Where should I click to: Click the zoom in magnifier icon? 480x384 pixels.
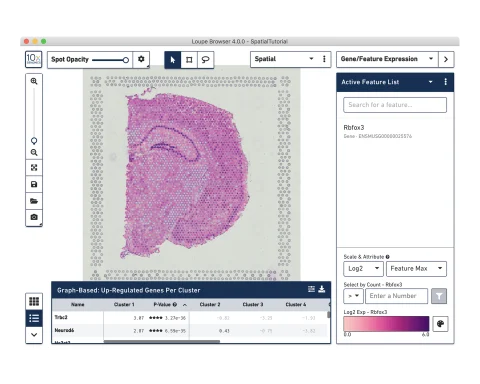click(34, 81)
